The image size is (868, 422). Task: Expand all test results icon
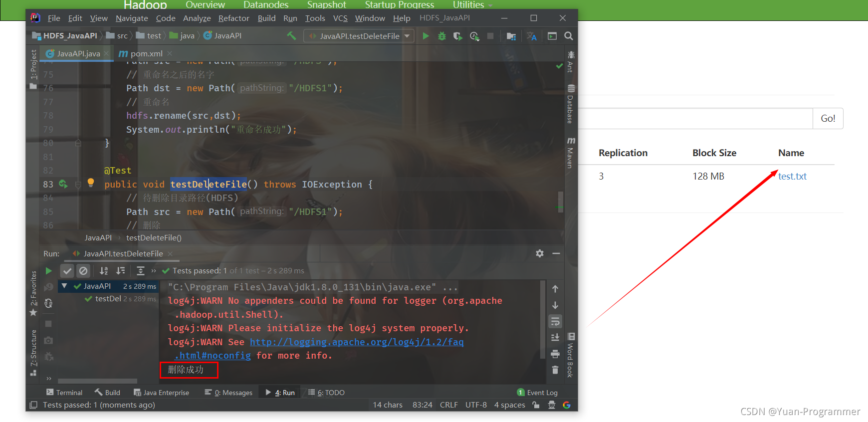point(141,271)
